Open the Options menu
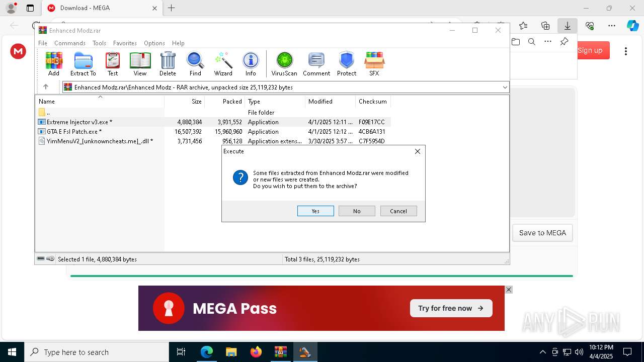This screenshot has height=362, width=644. tap(154, 43)
